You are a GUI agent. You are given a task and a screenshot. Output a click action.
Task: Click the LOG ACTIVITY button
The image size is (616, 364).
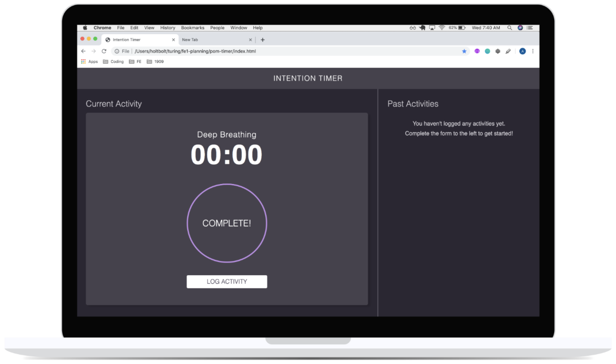point(227,281)
